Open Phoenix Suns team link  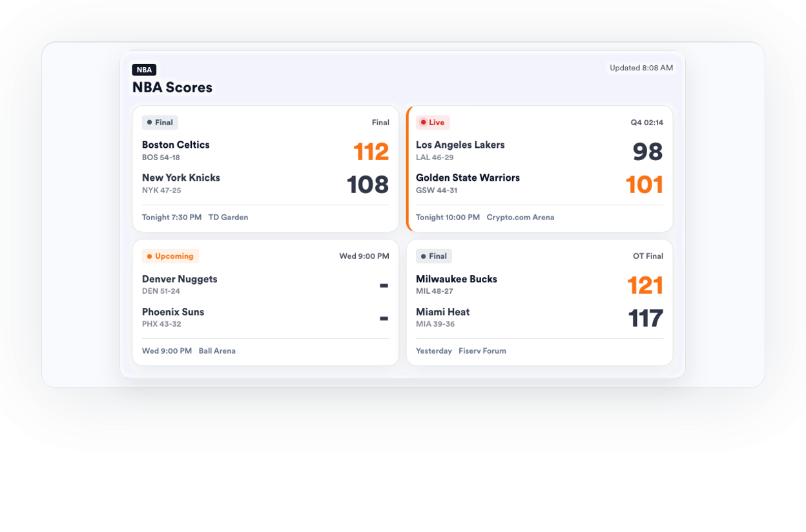173,312
